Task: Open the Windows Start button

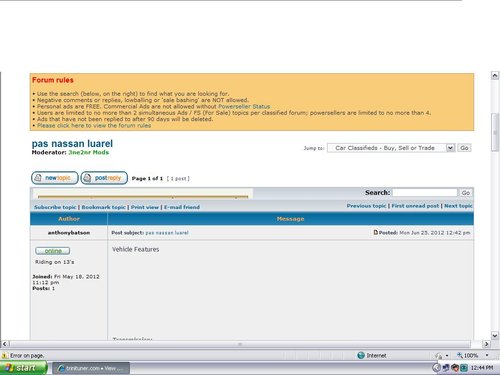Action: [23, 368]
